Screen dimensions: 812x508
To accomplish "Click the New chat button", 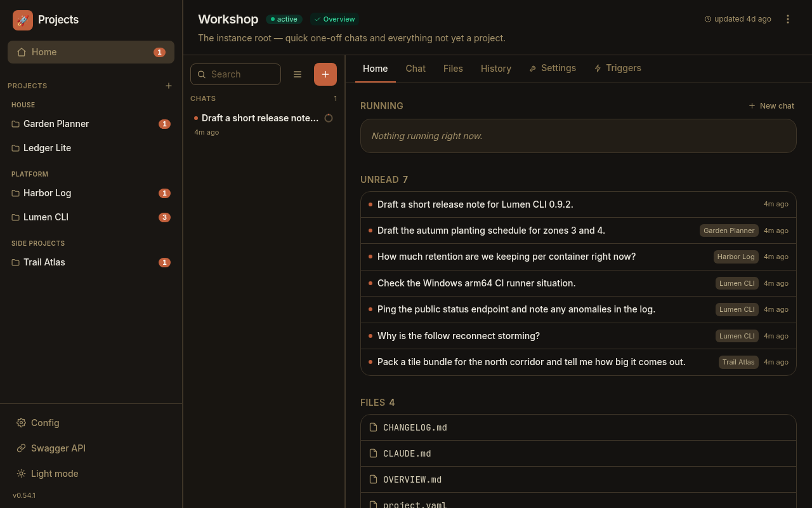I will (x=771, y=106).
